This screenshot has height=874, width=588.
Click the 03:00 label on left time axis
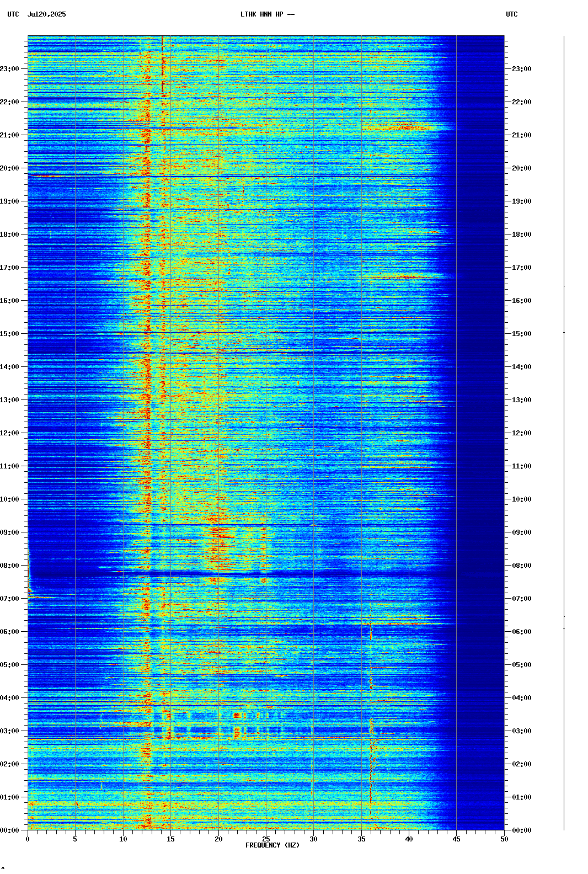coord(9,731)
